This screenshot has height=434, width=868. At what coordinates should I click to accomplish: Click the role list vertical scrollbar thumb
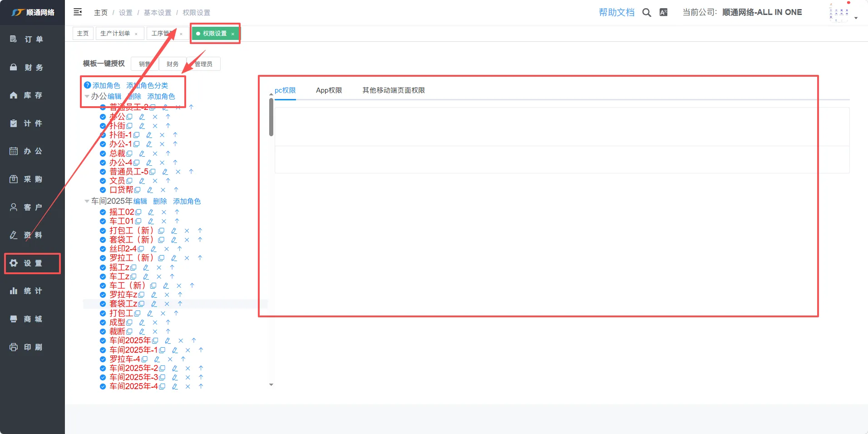[x=271, y=117]
